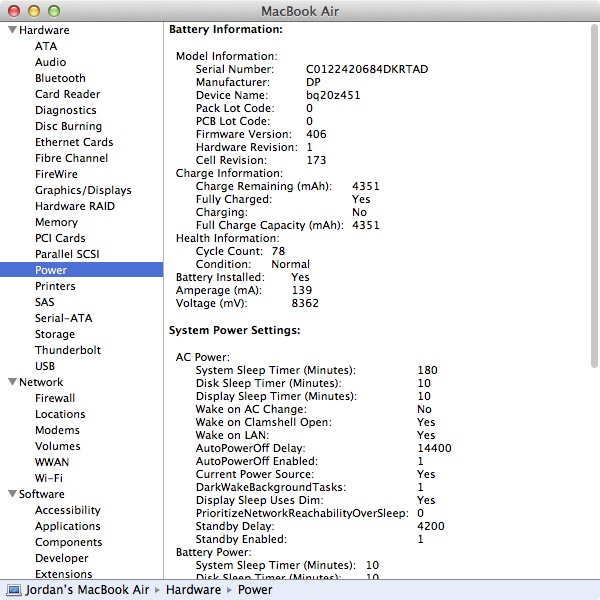Click the Voltage value 8362

(305, 303)
